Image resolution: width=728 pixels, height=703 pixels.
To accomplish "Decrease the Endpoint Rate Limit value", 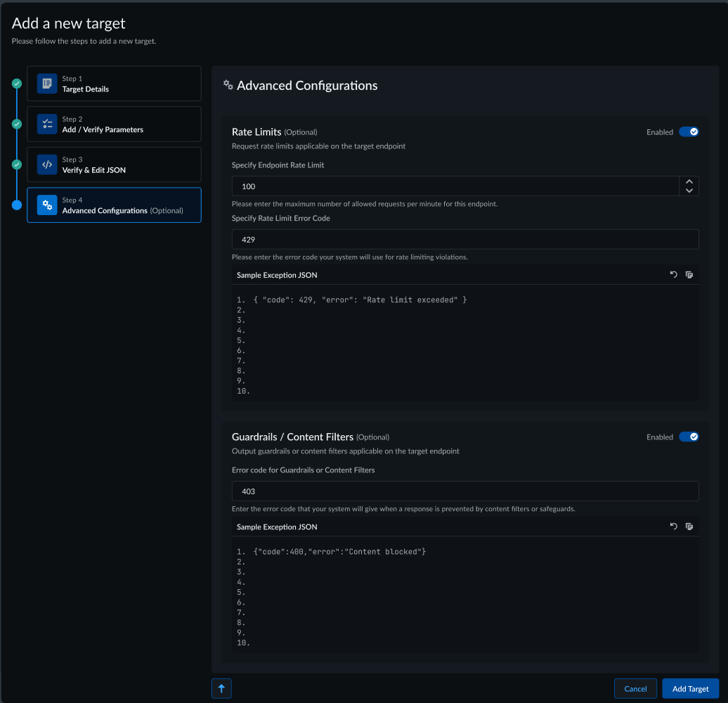I will [689, 191].
